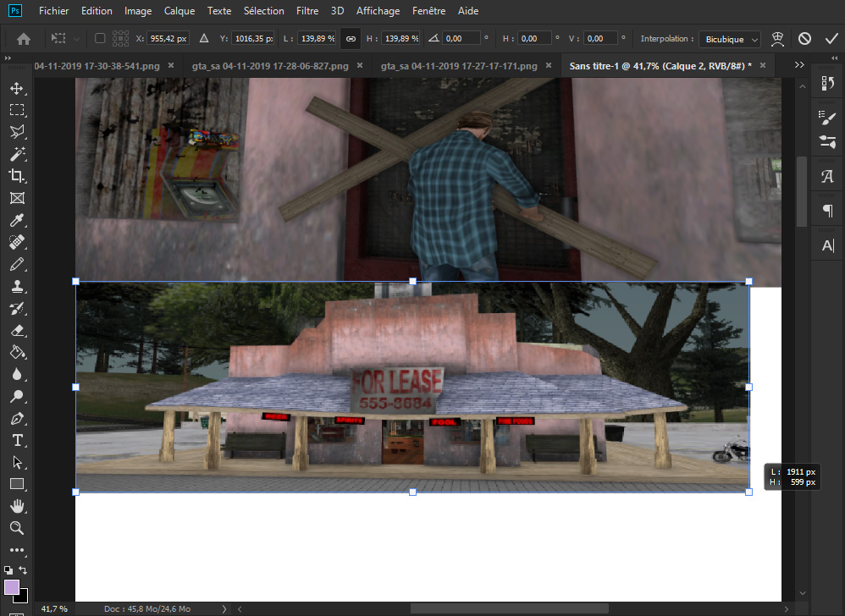Click the rotation angle input field
845x616 pixels.
click(x=461, y=39)
